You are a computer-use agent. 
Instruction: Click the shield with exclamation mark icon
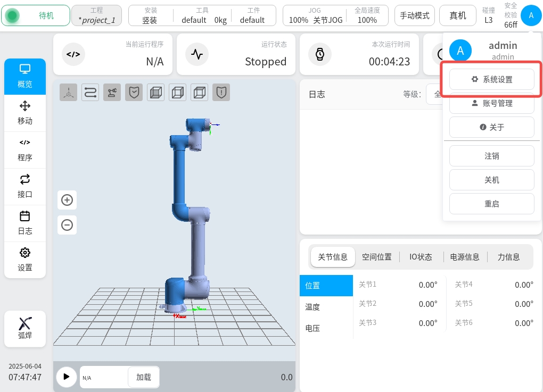pyautogui.click(x=221, y=93)
